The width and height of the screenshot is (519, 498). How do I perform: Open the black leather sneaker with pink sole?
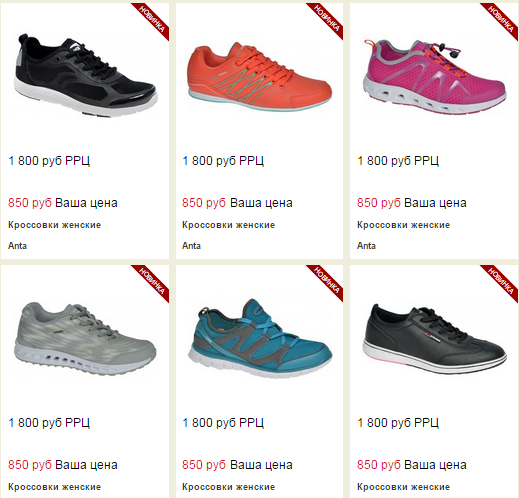[x=435, y=338]
